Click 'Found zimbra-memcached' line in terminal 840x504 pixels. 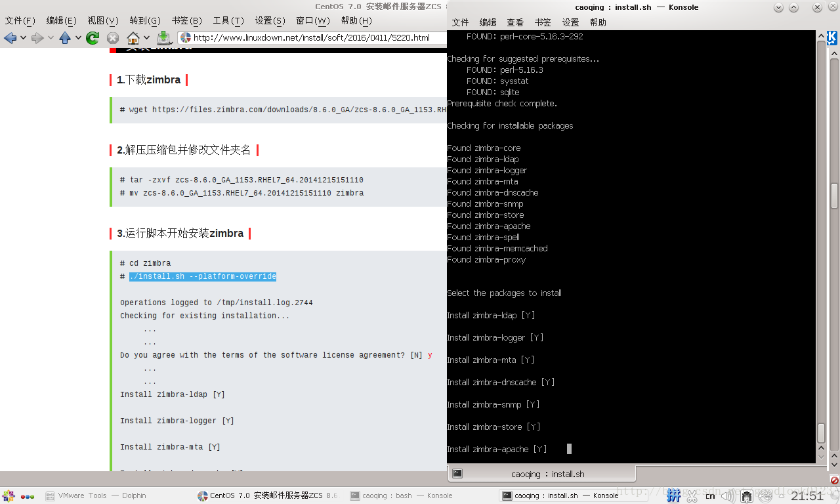(x=497, y=249)
